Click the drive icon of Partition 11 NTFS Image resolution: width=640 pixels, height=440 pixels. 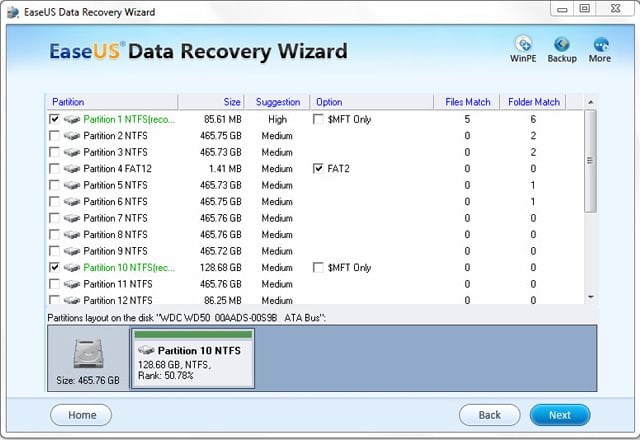(x=72, y=284)
